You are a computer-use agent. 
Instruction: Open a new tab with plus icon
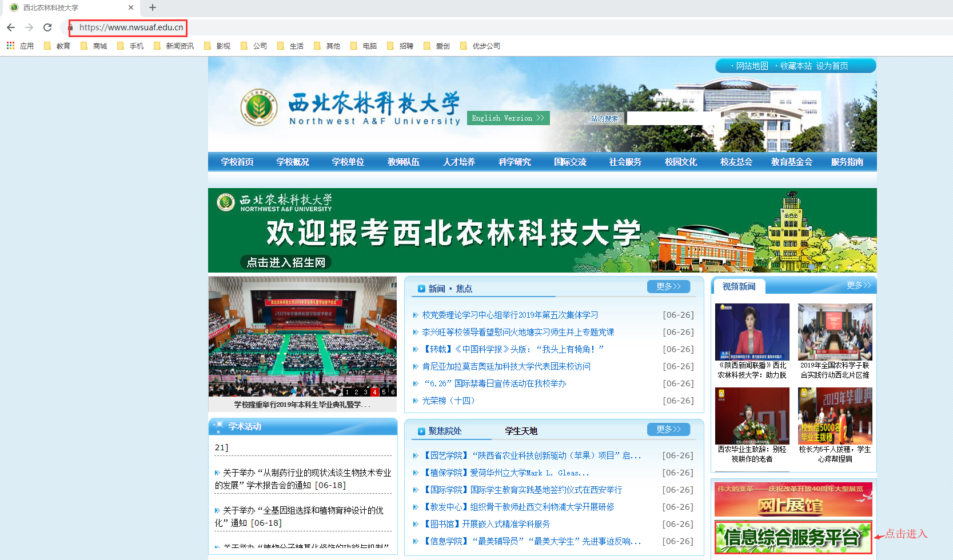(x=153, y=7)
